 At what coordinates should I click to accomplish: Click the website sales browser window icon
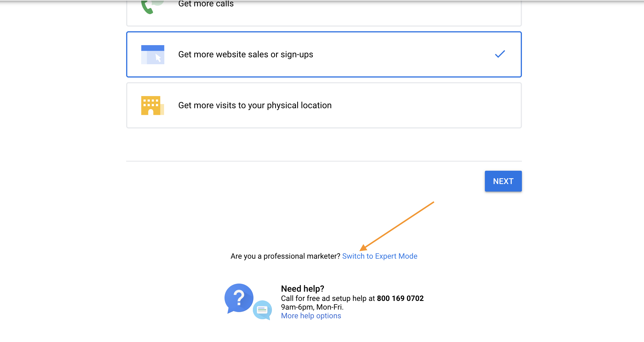tap(152, 54)
